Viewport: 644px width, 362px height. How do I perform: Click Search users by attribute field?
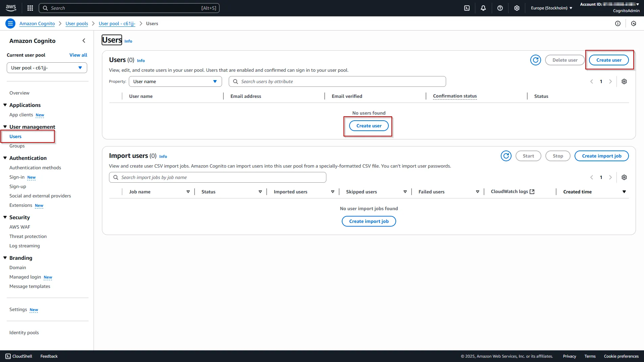337,81
